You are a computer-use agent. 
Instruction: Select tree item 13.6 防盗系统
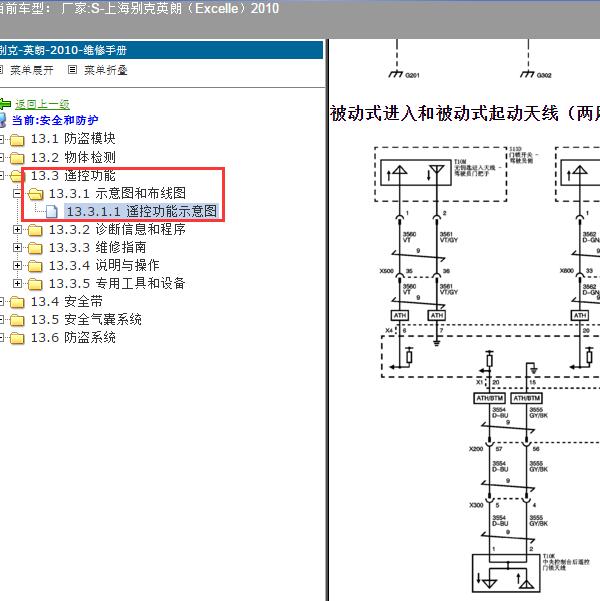73,337
